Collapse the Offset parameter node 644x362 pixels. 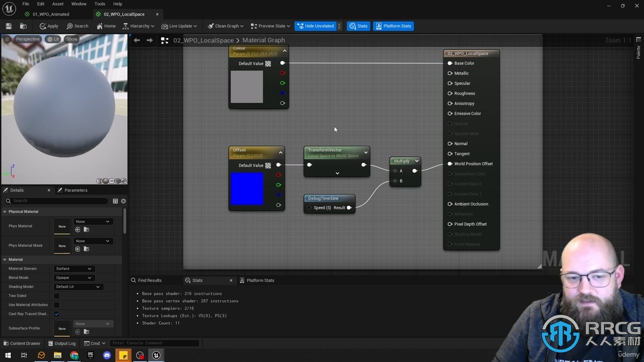tap(281, 152)
